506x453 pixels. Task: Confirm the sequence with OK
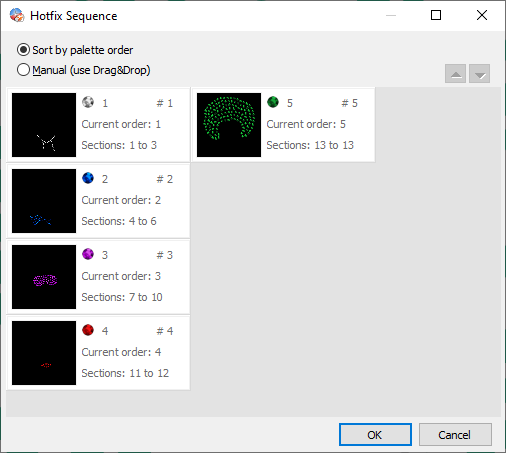[375, 435]
